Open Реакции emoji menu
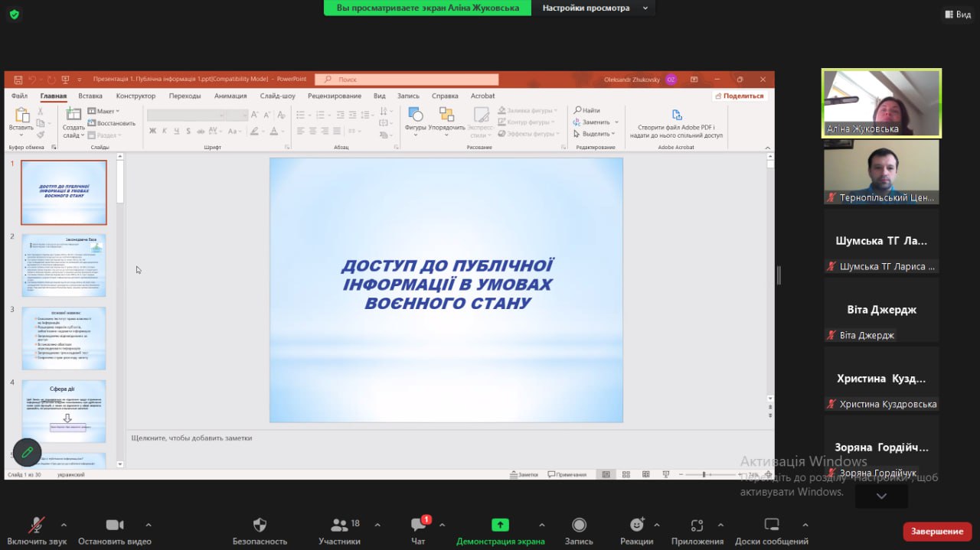The image size is (980, 550). coord(637,530)
